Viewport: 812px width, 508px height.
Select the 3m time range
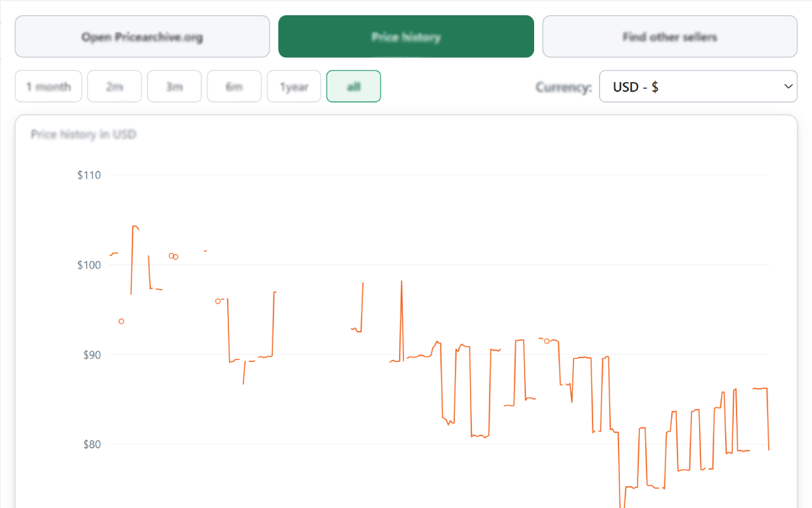[174, 86]
